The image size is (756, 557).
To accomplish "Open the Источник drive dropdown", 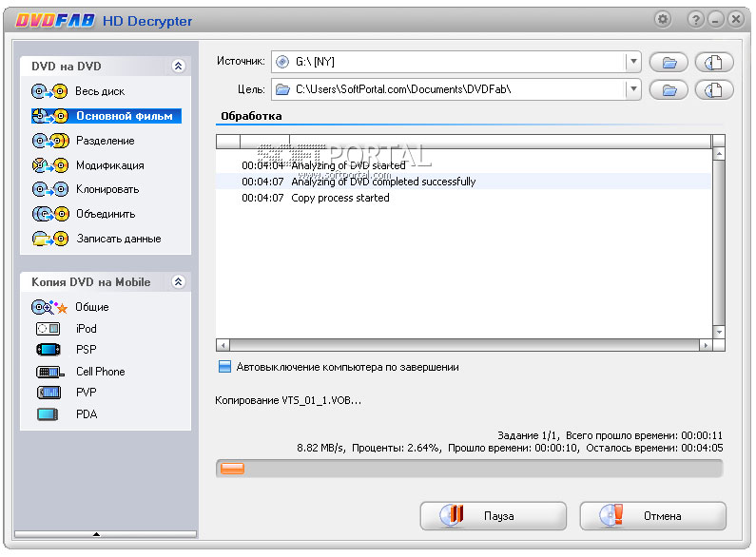I will [x=633, y=62].
